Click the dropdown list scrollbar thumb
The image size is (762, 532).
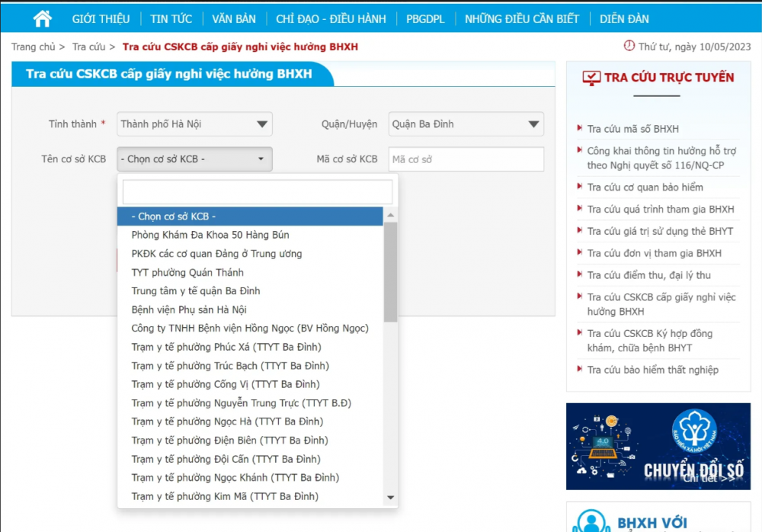390,272
